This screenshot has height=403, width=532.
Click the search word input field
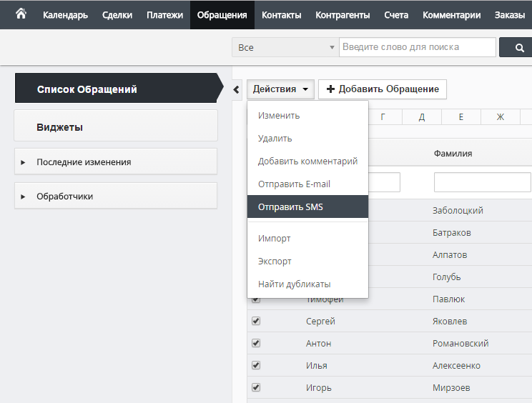(418, 48)
